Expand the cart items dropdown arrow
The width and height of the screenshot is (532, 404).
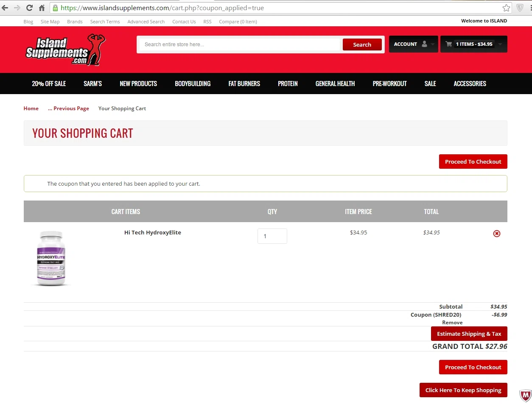coord(500,44)
